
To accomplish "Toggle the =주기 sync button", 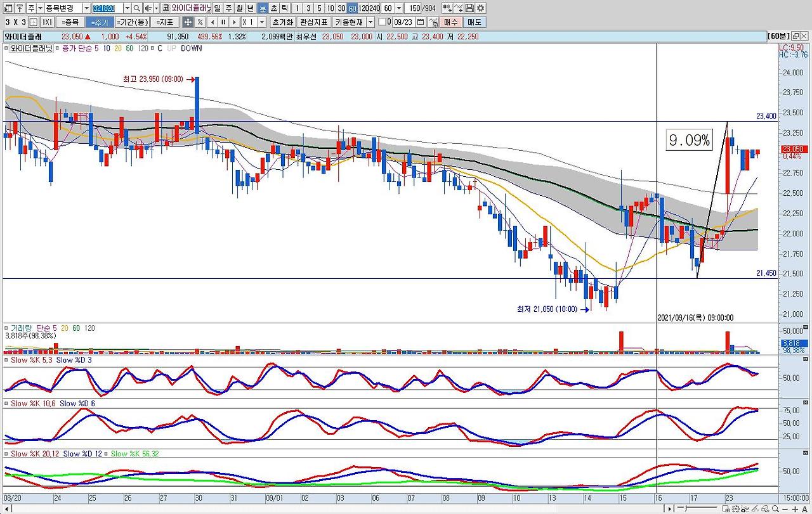I will point(100,22).
